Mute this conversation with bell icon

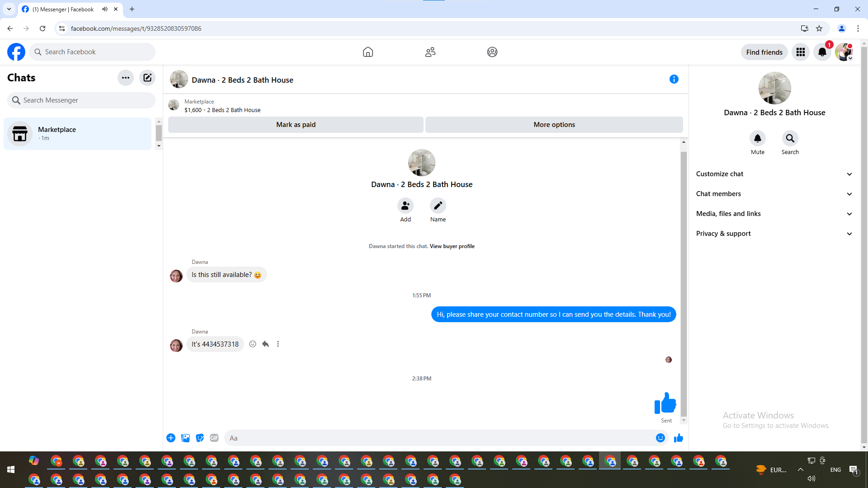click(757, 138)
